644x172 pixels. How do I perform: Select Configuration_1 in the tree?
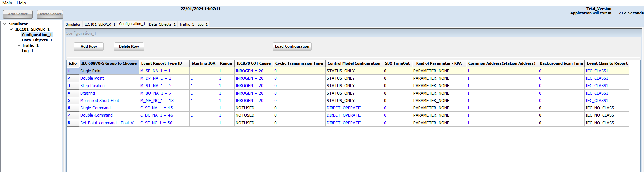[x=37, y=35]
